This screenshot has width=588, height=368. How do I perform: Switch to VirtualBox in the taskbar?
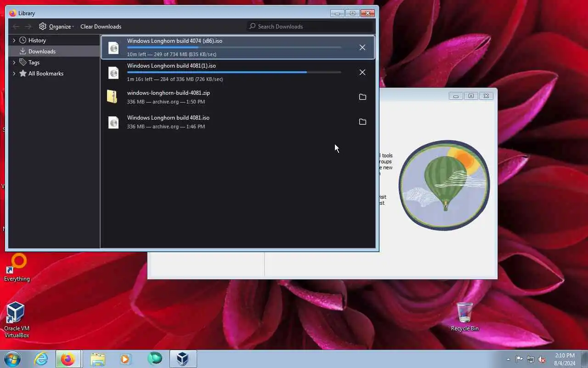pos(183,359)
